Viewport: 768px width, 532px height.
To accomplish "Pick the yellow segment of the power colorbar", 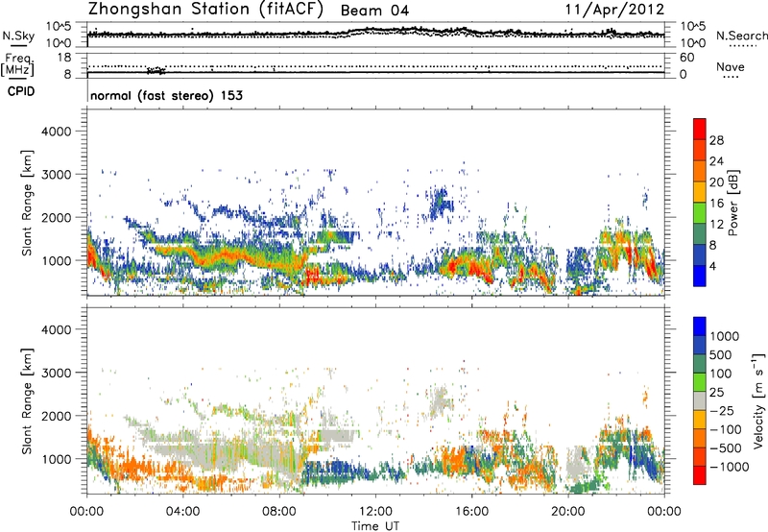I will tap(700, 192).
